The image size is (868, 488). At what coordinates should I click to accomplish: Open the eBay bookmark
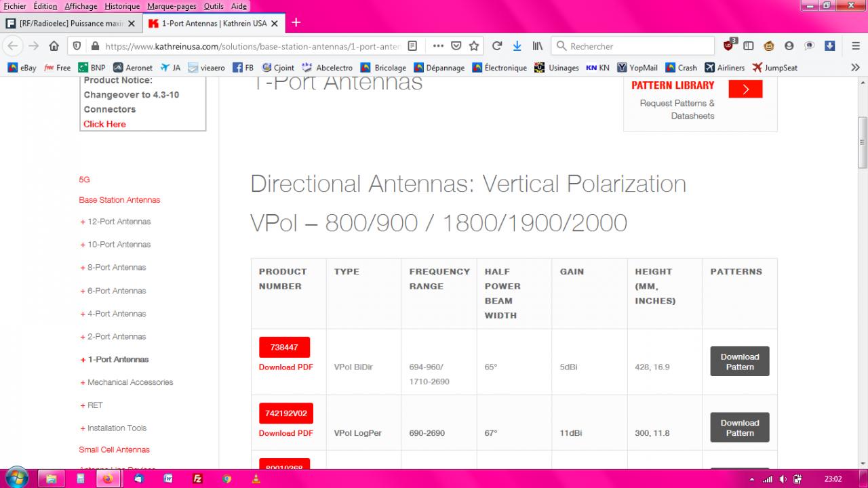pyautogui.click(x=22, y=68)
